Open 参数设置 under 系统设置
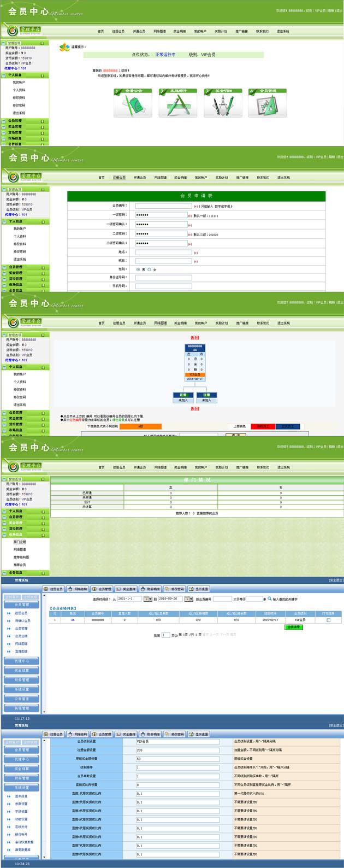The height and width of the screenshot is (868, 344). point(21,804)
